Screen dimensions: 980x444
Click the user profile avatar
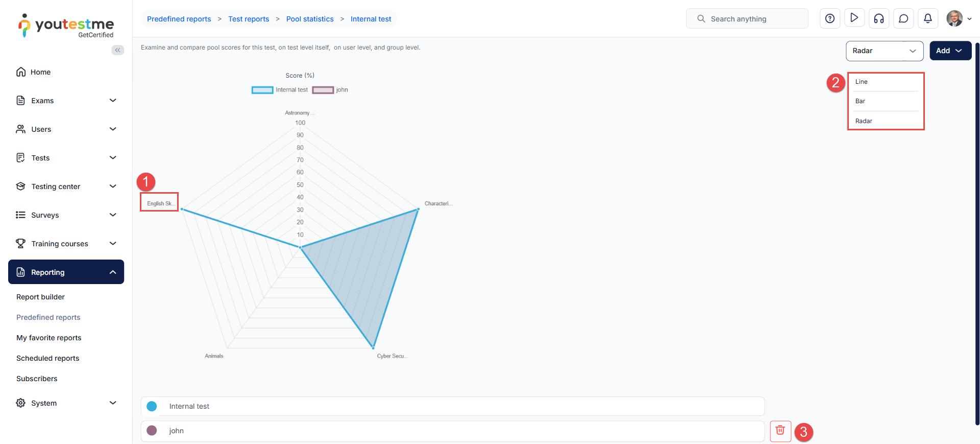(x=954, y=18)
